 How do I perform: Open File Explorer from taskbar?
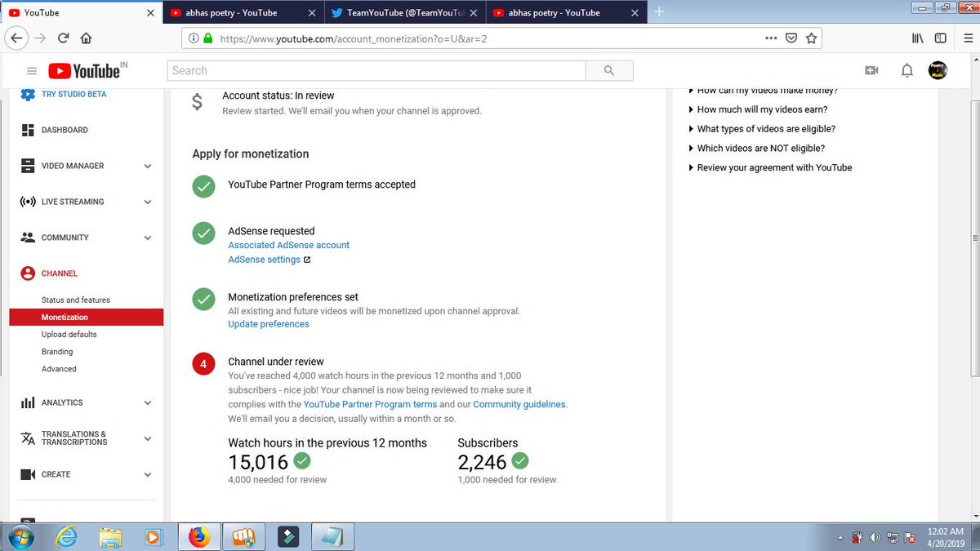[x=109, y=537]
